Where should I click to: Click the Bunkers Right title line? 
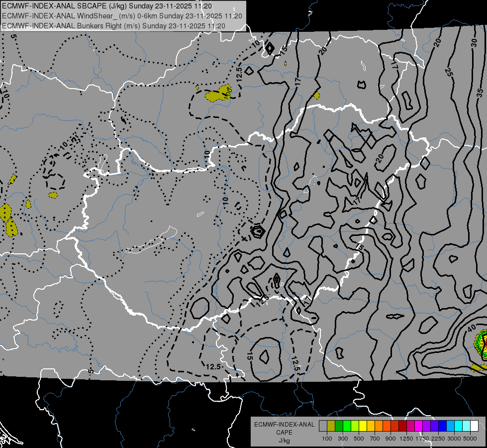113,26
